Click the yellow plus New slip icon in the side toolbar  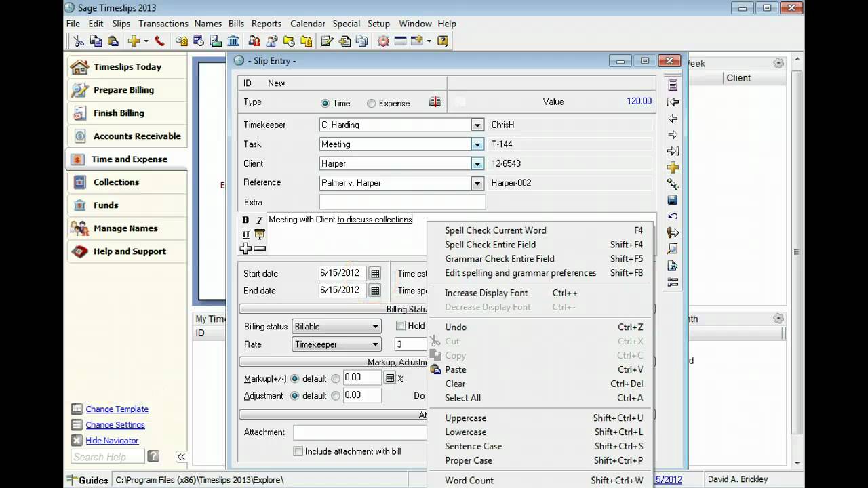point(673,167)
